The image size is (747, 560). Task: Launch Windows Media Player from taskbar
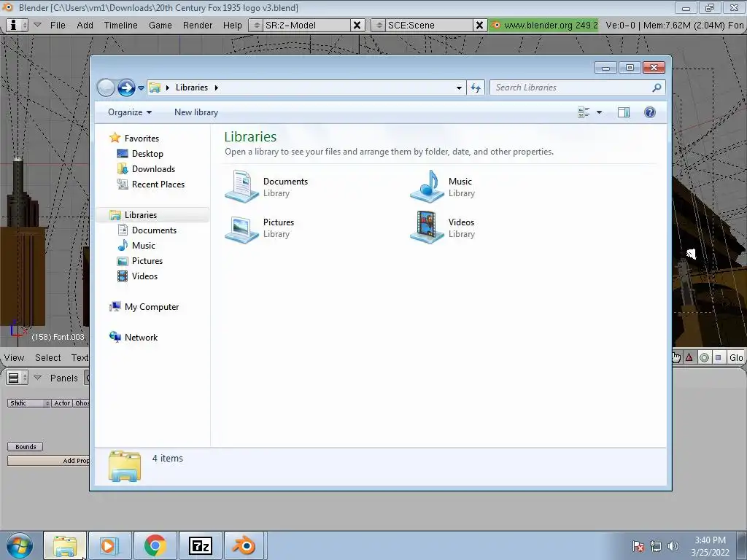coord(109,545)
